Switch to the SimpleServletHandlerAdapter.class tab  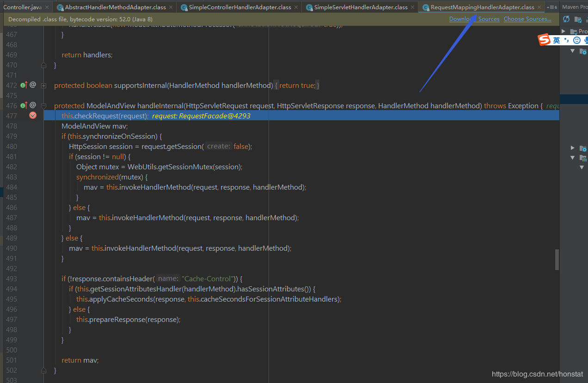[x=361, y=7]
